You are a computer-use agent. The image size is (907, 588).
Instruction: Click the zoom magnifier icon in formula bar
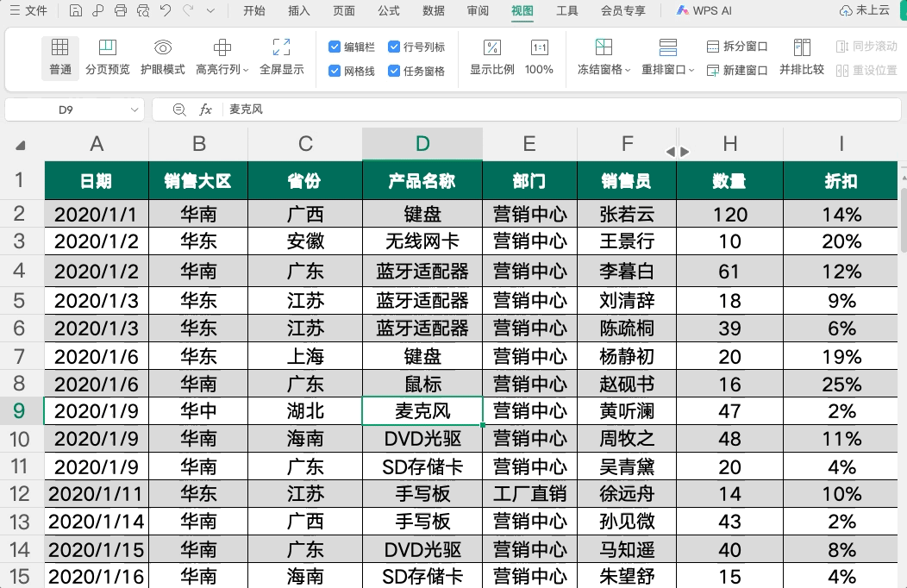[179, 109]
